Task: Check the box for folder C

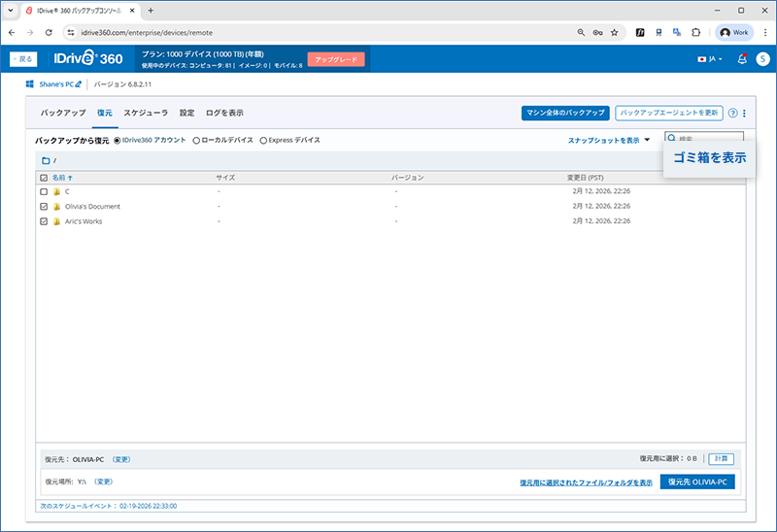Action: 44,192
